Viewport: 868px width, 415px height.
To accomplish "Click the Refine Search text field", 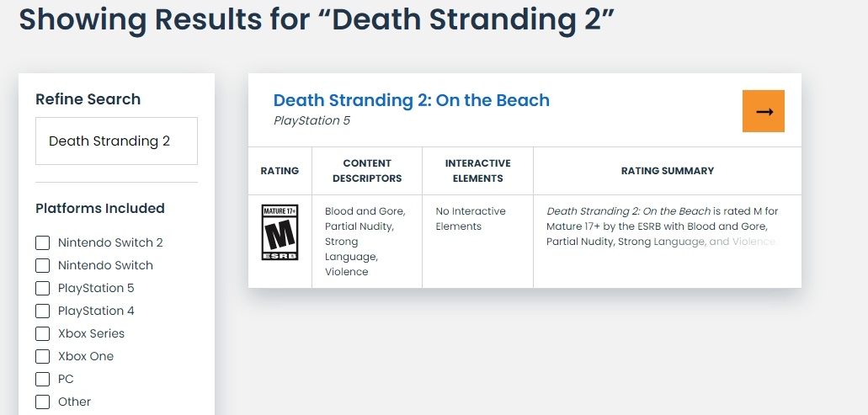I will coord(116,141).
